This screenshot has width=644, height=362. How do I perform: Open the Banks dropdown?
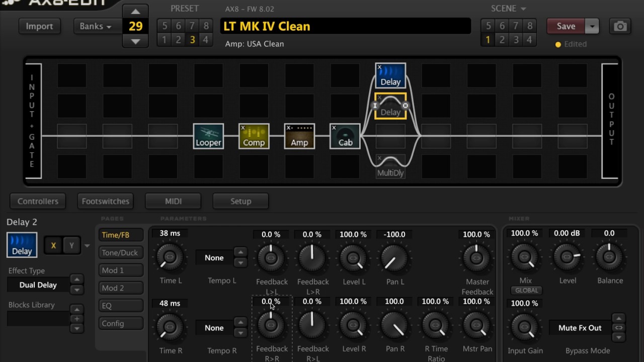98,26
